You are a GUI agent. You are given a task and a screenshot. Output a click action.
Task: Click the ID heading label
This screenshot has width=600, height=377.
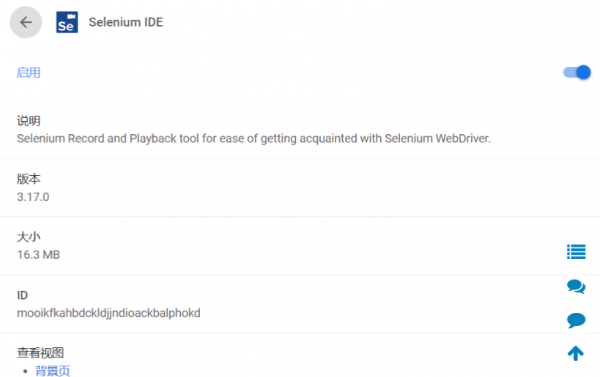22,295
